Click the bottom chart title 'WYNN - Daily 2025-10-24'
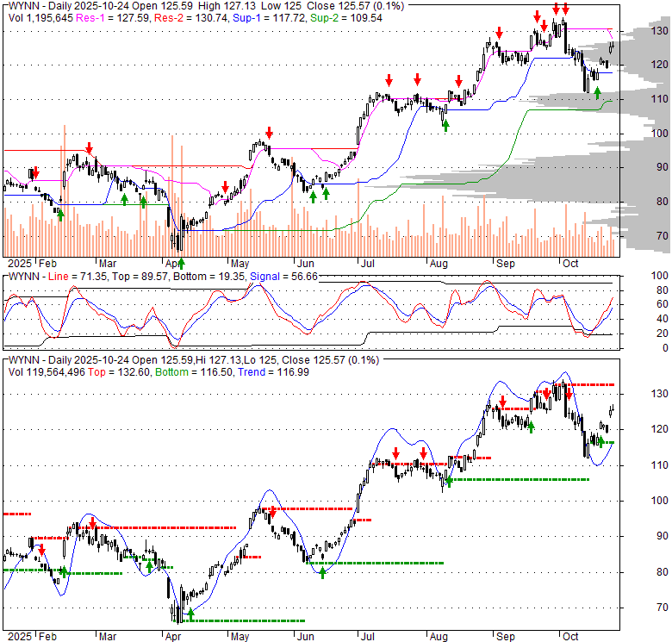This screenshot has width=672, height=642. (x=69, y=360)
